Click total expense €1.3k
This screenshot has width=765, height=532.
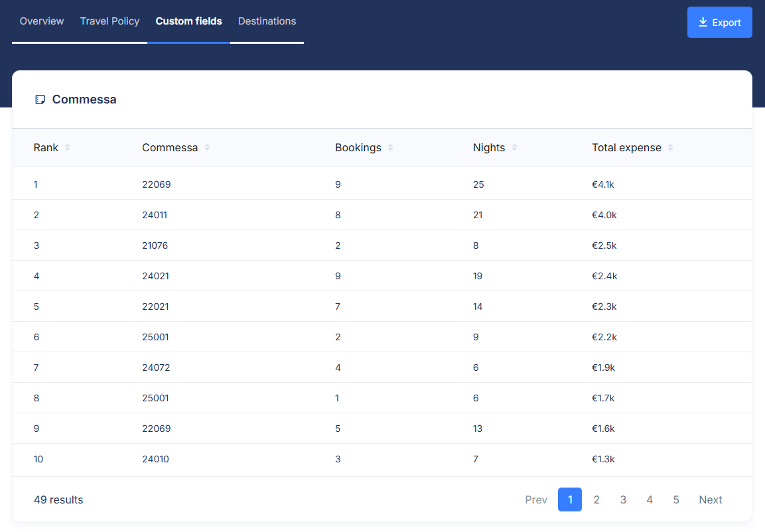tap(604, 459)
